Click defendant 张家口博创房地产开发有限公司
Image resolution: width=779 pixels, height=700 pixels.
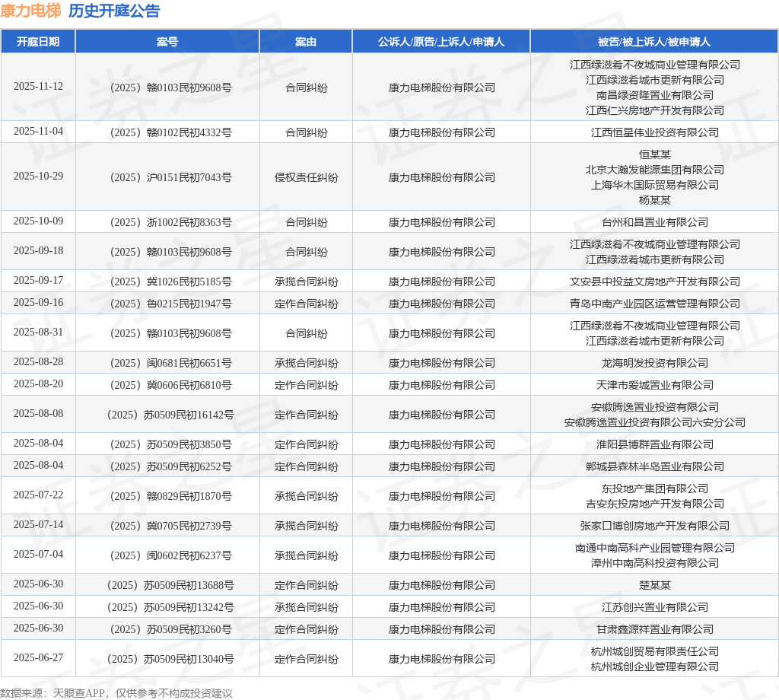coord(654,526)
